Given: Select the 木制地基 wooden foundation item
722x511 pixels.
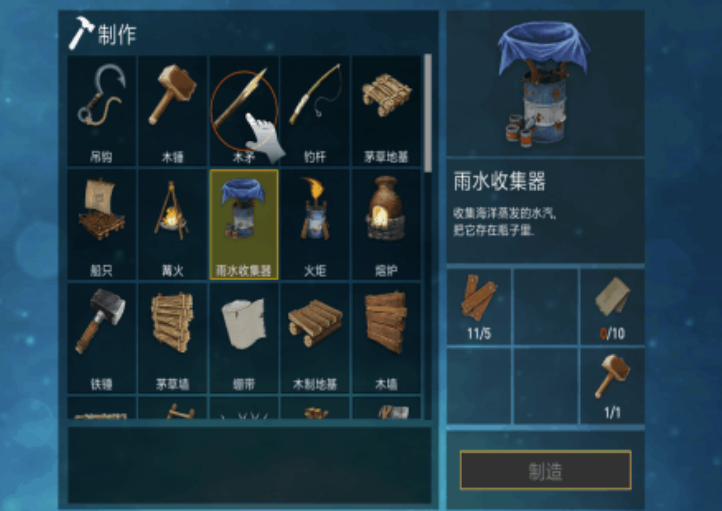Looking at the screenshot, I should (x=315, y=338).
